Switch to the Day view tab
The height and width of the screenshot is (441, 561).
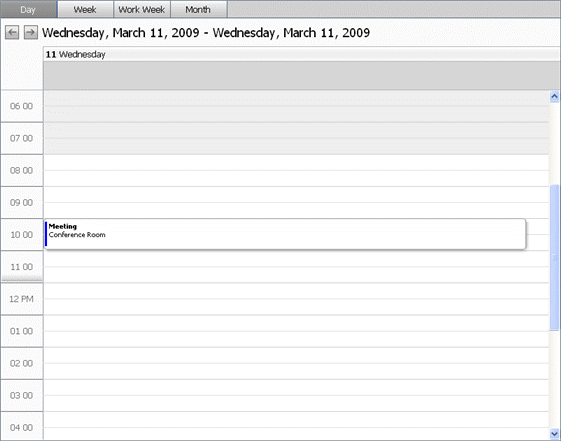[x=28, y=9]
